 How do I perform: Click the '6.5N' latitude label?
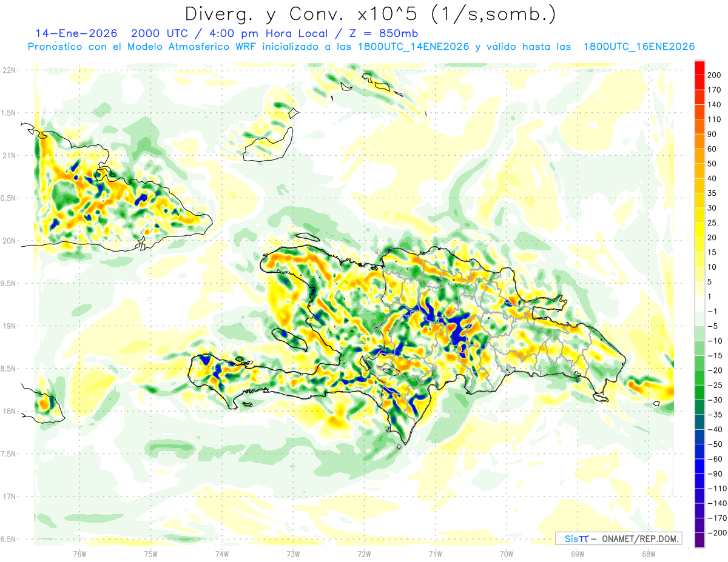tap(9, 539)
